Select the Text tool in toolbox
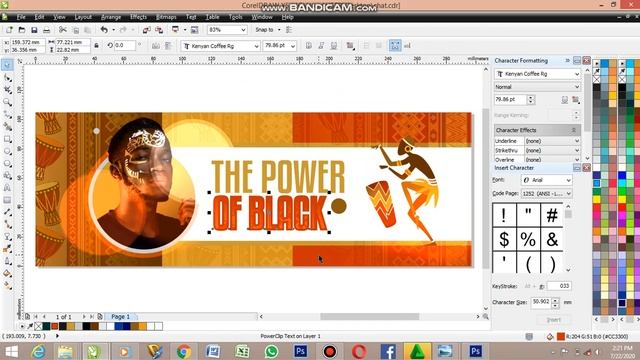Image resolution: width=640 pixels, height=360 pixels. 7,188
